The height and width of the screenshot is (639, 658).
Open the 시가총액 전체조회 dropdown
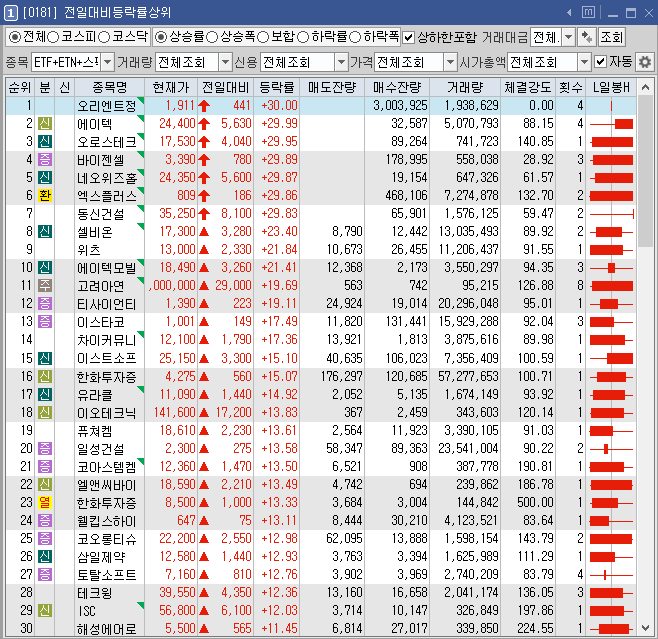(584, 62)
